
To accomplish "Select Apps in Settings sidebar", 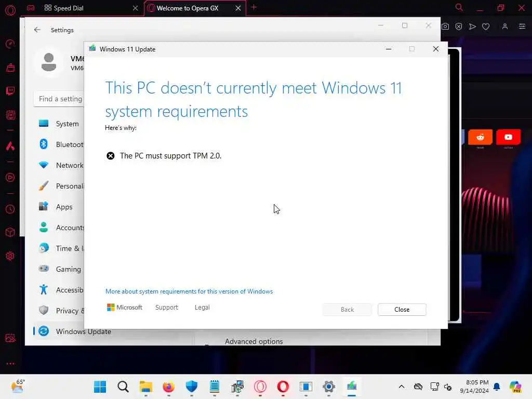I will point(59,207).
